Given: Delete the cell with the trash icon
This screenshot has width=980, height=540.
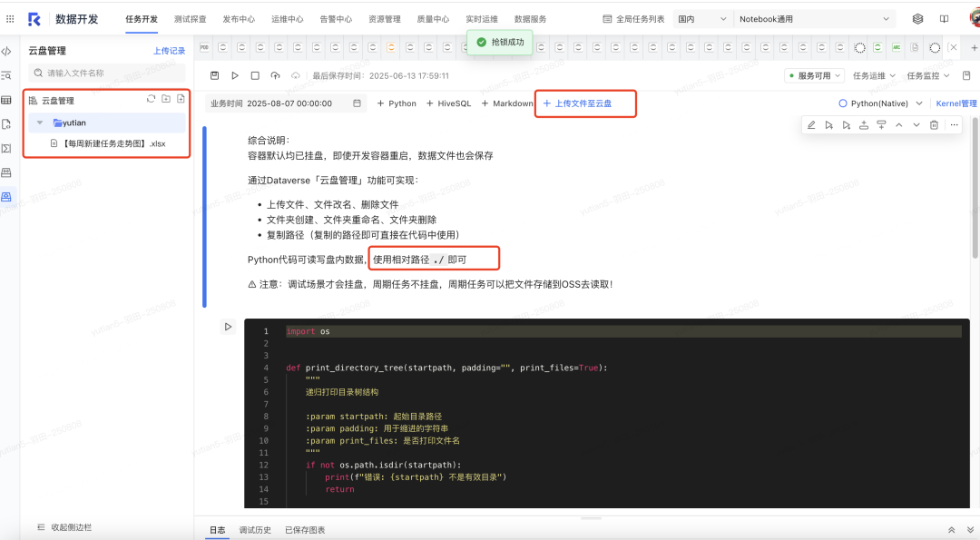Looking at the screenshot, I should tap(934, 125).
